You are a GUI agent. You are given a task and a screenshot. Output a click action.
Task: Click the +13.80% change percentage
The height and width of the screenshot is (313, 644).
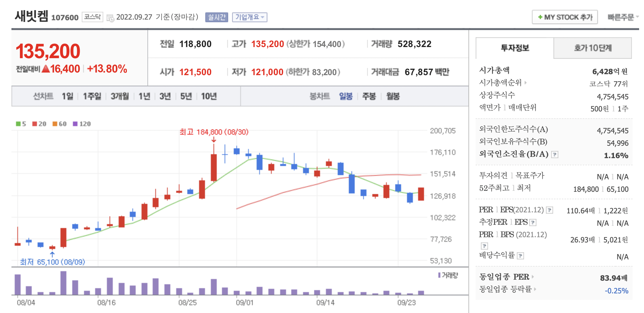point(107,69)
